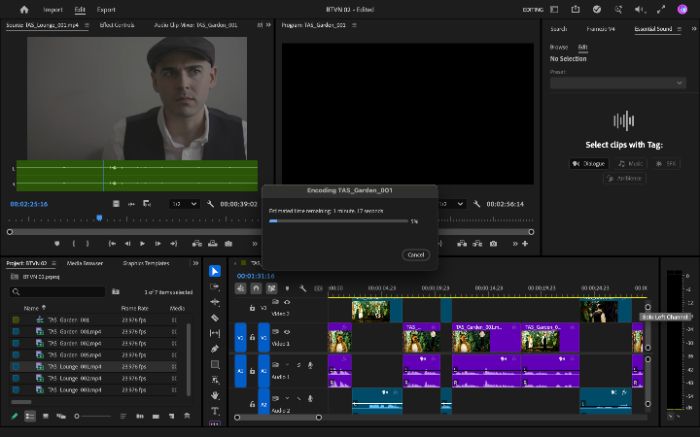Select the Ripple Edit tool
Screen dimensions: 700x437
point(215,302)
